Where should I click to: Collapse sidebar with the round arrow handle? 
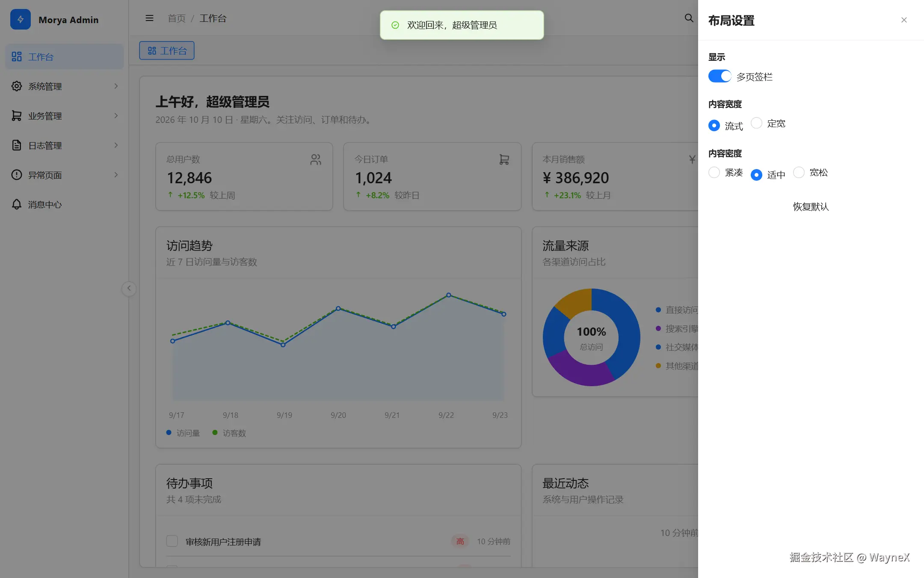129,288
